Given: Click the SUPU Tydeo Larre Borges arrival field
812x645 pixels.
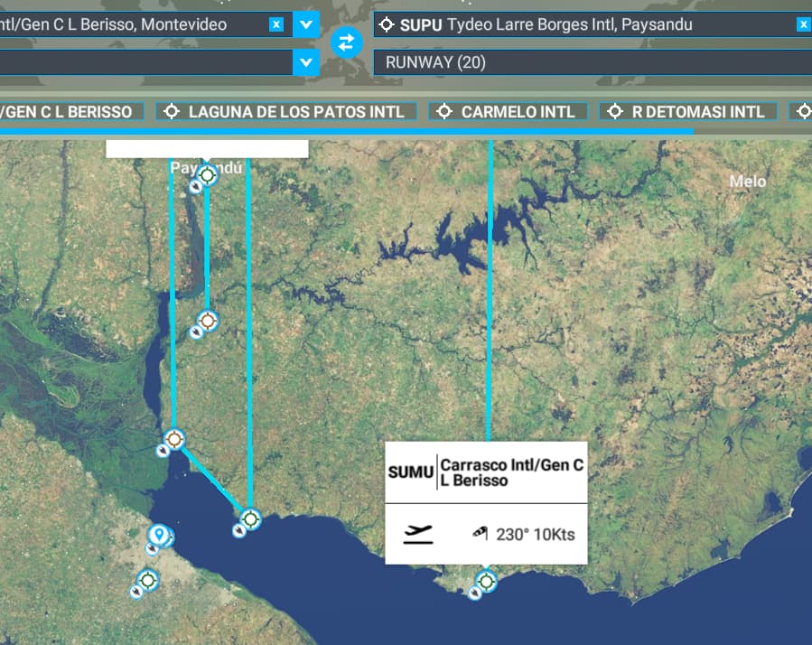Looking at the screenshot, I should pos(587,24).
